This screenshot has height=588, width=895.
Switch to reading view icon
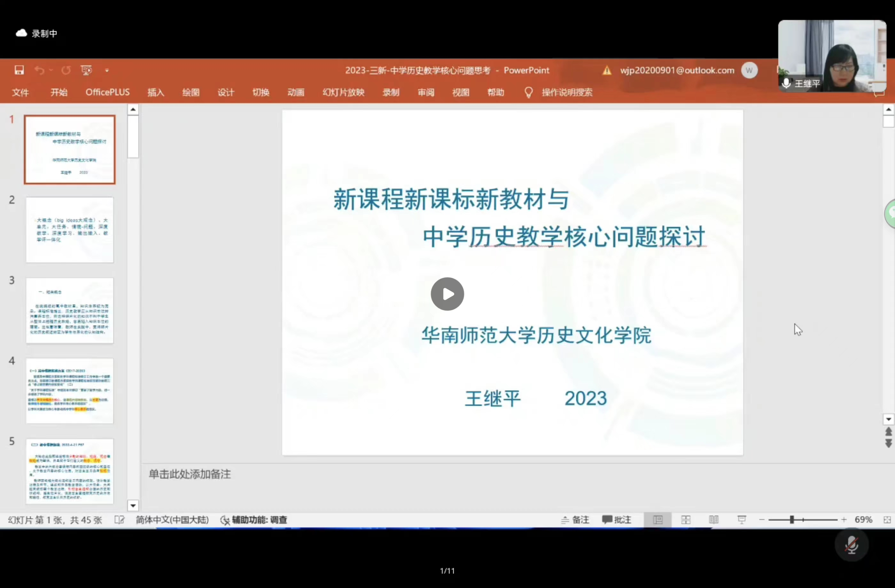pyautogui.click(x=713, y=520)
